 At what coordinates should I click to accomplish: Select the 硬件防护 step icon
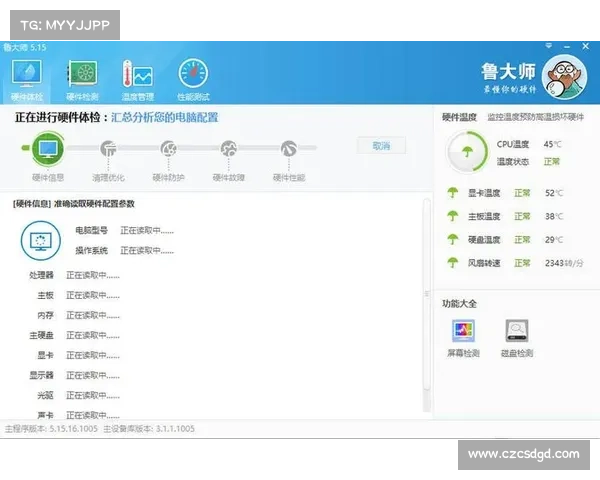168,149
